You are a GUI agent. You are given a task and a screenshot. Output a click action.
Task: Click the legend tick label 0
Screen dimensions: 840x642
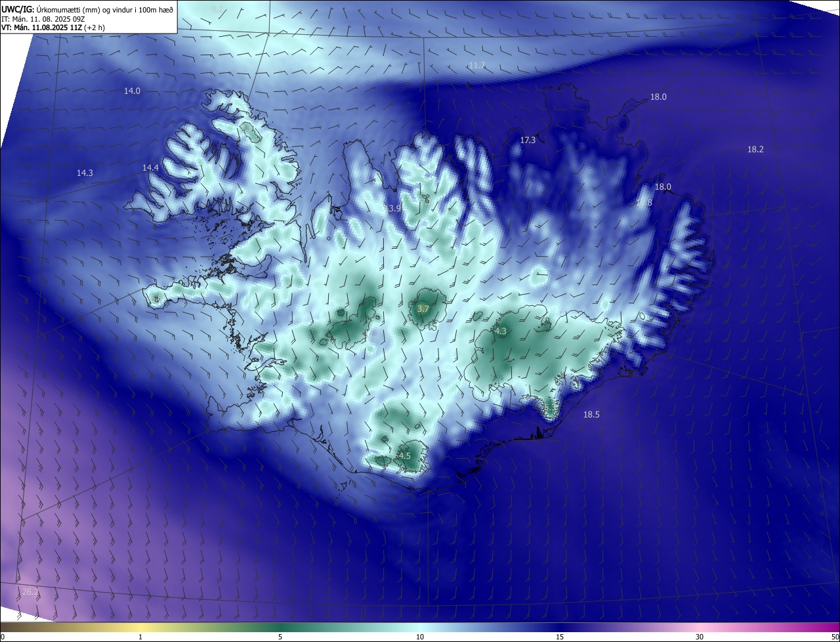pyautogui.click(x=3, y=637)
